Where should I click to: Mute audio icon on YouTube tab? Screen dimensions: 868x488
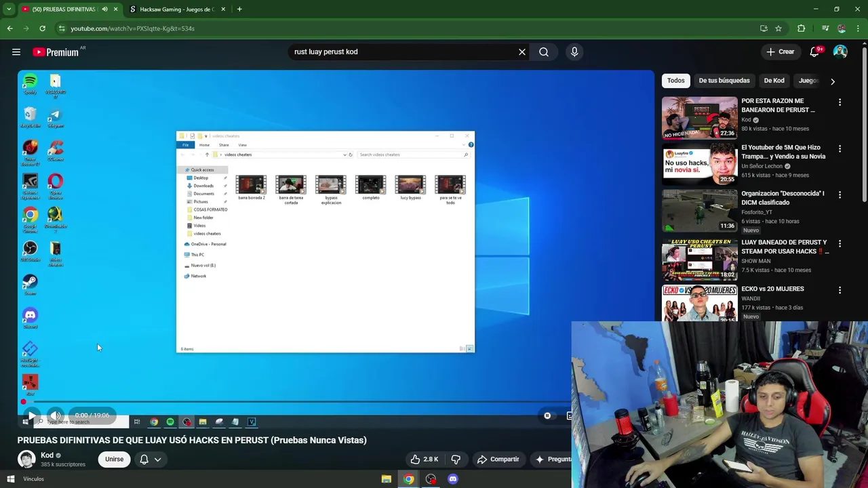(104, 9)
